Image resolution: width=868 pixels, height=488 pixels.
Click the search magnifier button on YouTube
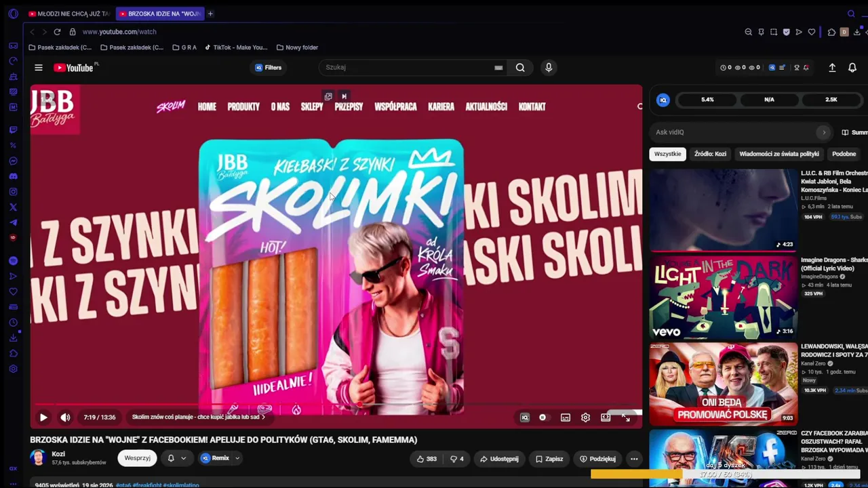(x=520, y=68)
